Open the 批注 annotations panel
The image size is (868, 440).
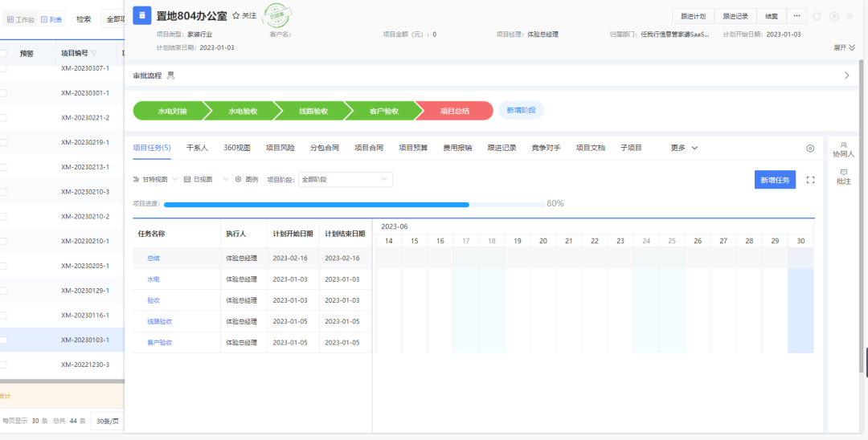pyautogui.click(x=843, y=177)
